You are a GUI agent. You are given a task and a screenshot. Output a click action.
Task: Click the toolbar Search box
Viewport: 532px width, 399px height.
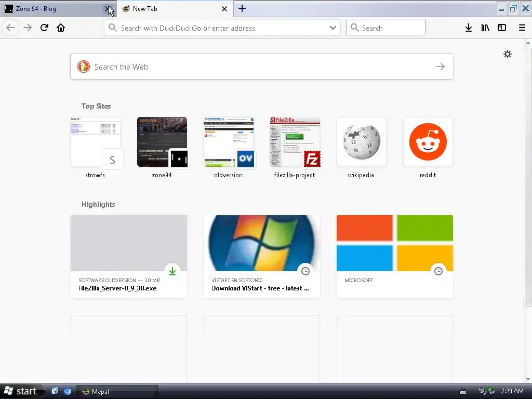click(385, 28)
